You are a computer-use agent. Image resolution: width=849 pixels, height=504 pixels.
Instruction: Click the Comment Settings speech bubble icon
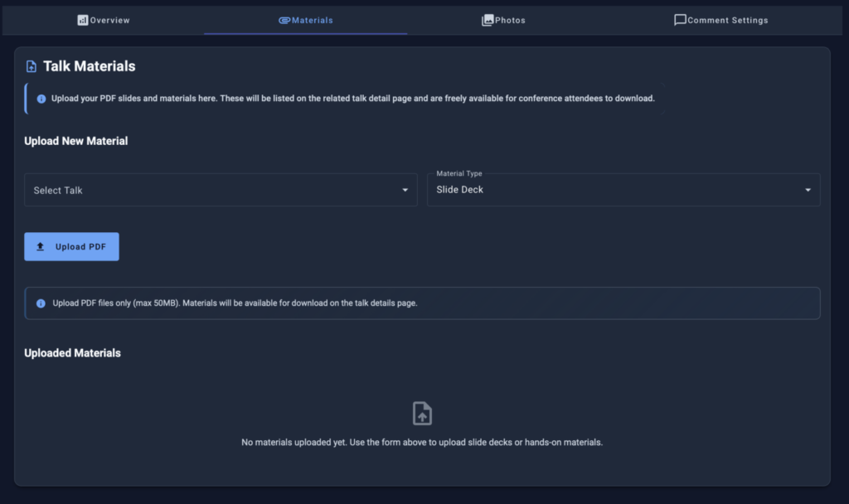pos(680,20)
